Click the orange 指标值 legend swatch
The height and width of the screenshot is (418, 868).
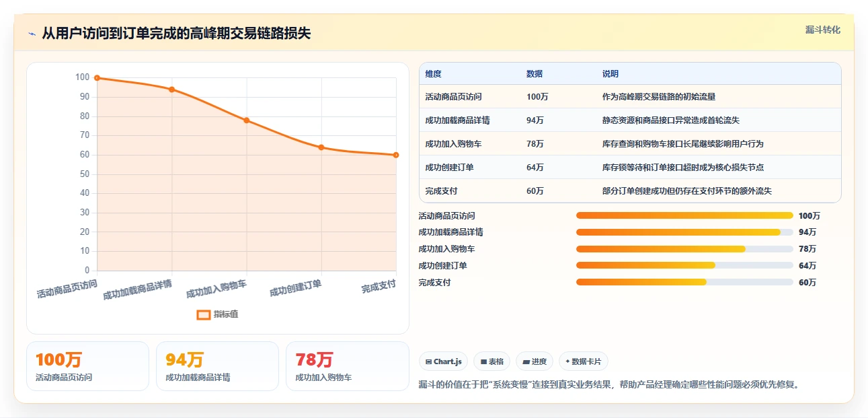pyautogui.click(x=204, y=314)
